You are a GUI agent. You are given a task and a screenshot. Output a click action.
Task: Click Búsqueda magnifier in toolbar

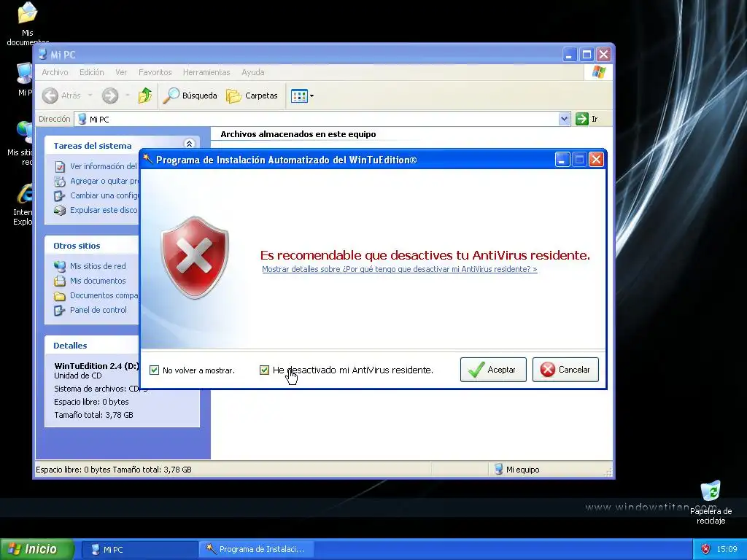point(190,96)
